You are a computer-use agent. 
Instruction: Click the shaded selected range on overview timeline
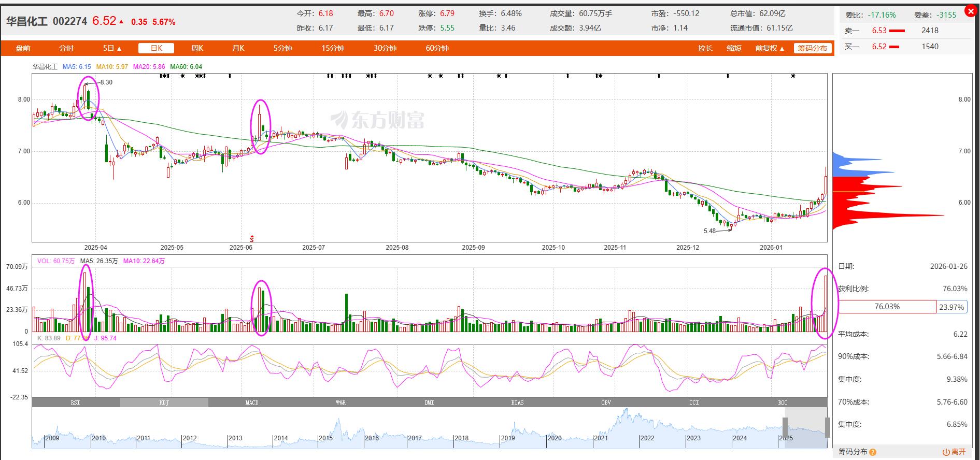coord(806,427)
